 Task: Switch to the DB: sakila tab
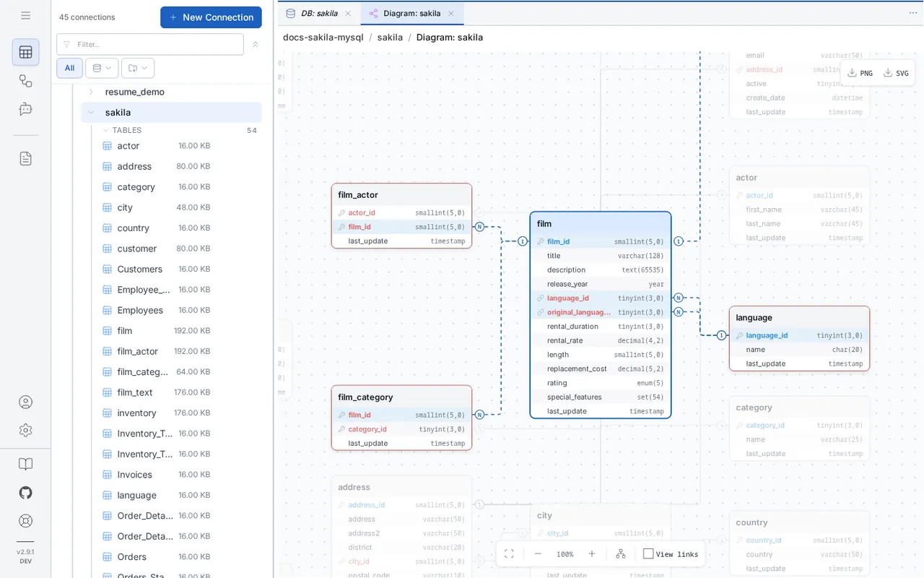[x=319, y=13]
